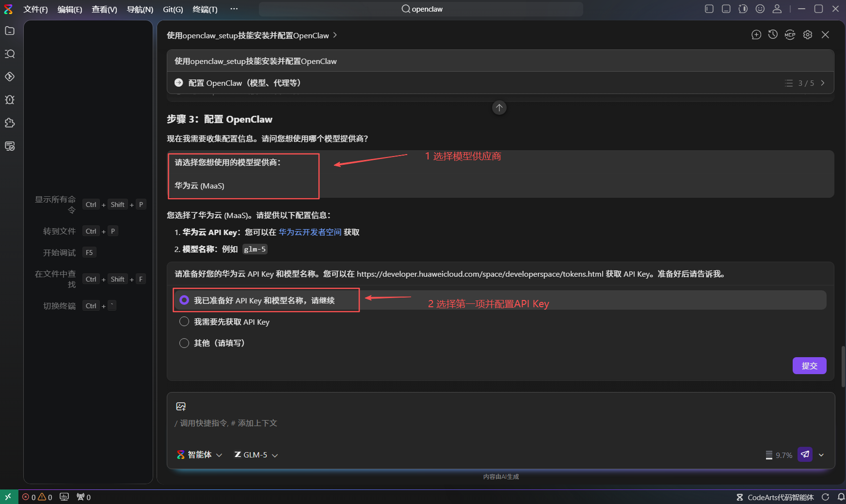
Task: Open notifications bell in status bar
Action: coord(841,497)
